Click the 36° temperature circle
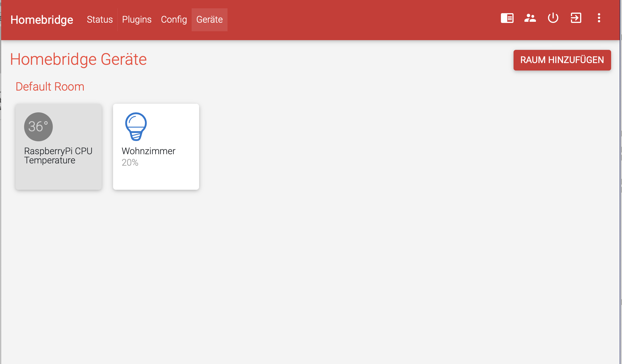622x364 pixels. point(38,126)
